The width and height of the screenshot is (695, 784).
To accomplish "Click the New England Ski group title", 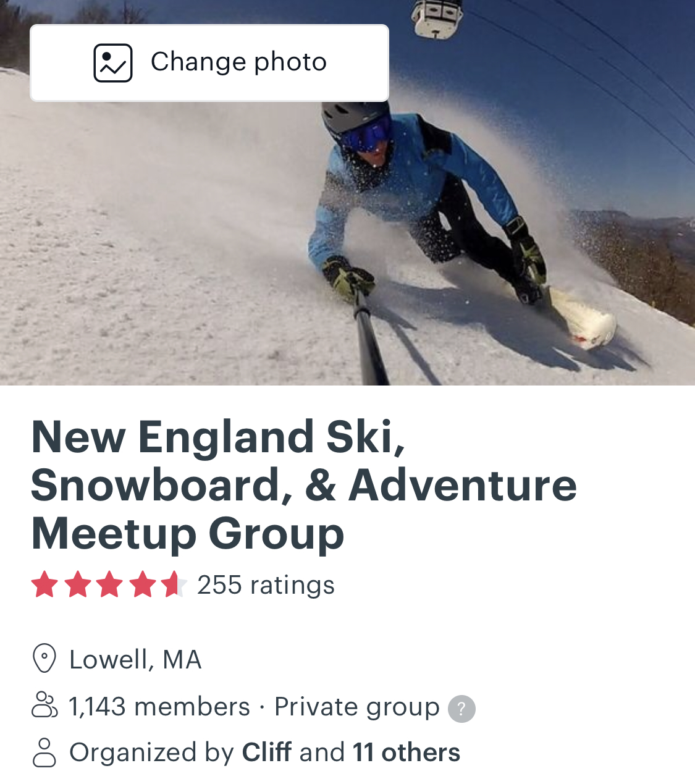I will [303, 485].
